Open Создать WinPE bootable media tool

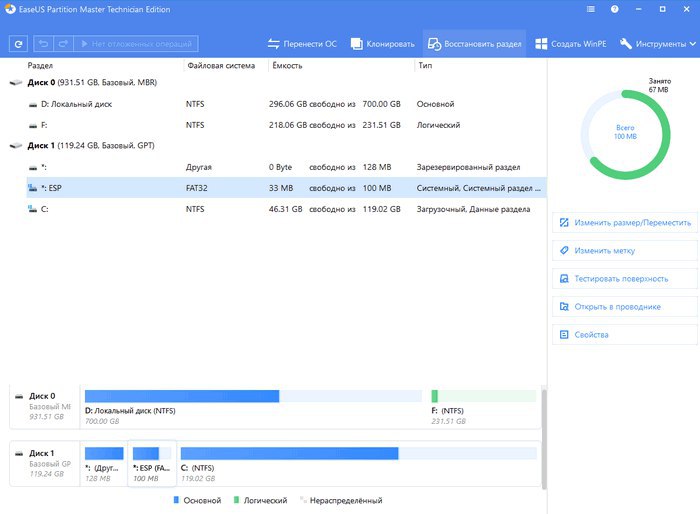click(x=571, y=44)
